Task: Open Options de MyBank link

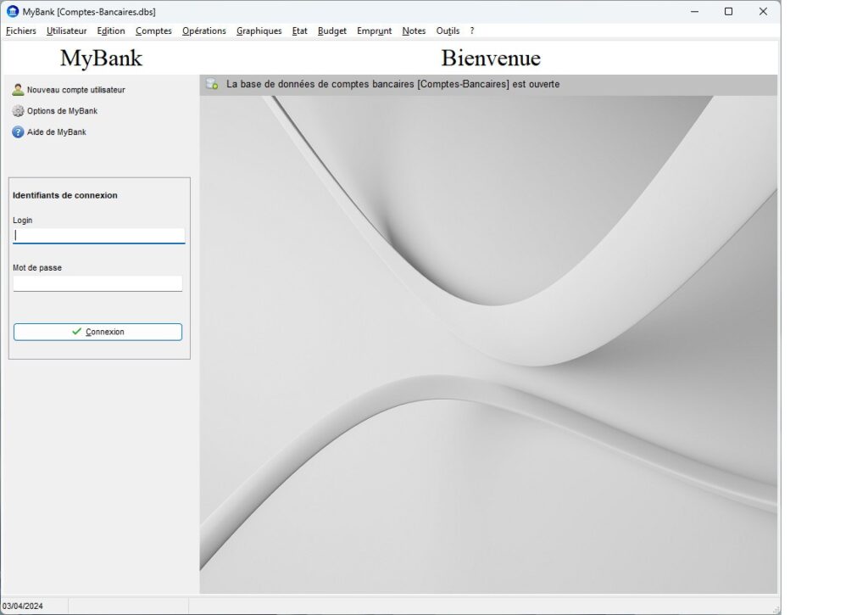Action: [x=62, y=111]
